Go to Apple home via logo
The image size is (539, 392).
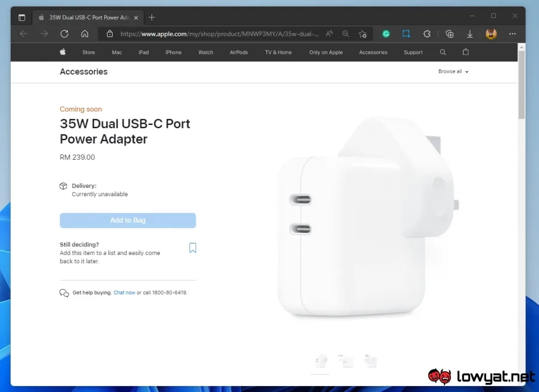pos(62,52)
